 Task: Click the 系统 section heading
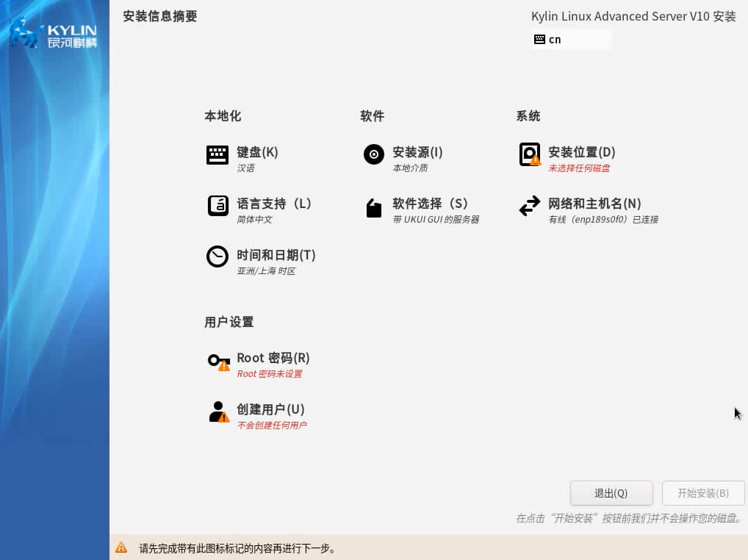point(528,116)
